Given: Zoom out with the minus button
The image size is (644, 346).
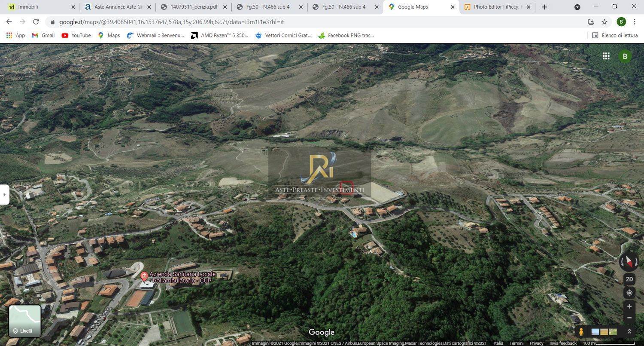Looking at the screenshot, I should [629, 318].
